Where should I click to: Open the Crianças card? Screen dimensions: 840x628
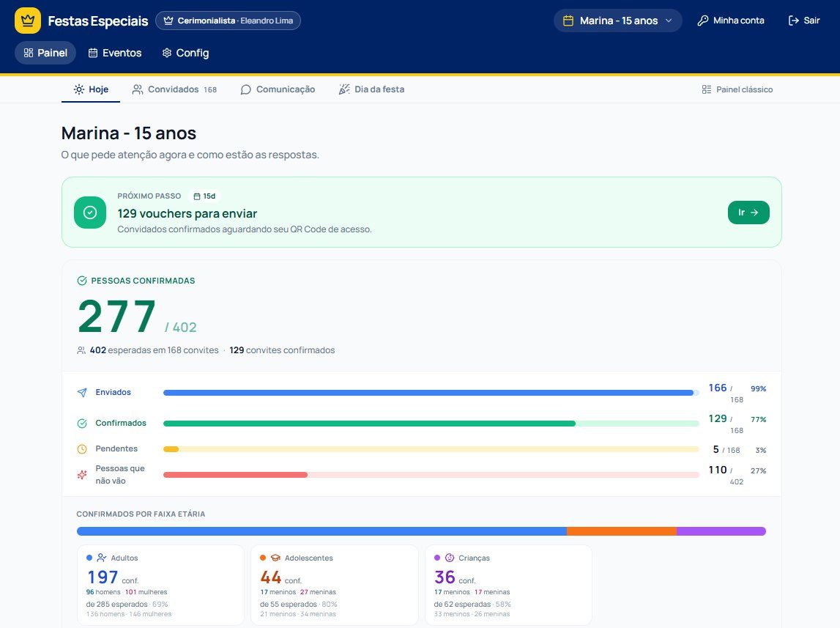pos(508,585)
